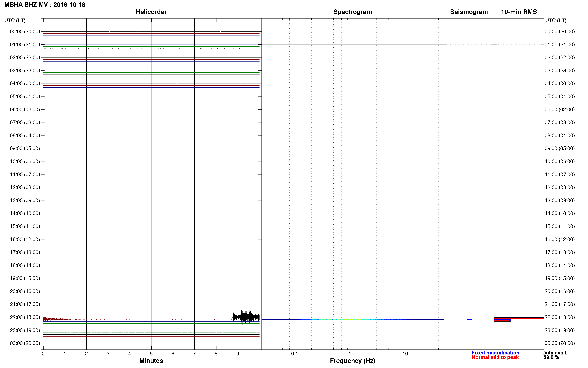Screen dimensions: 588x368
Task: Click the short blue-tipped RMS bar
Action: [502, 321]
